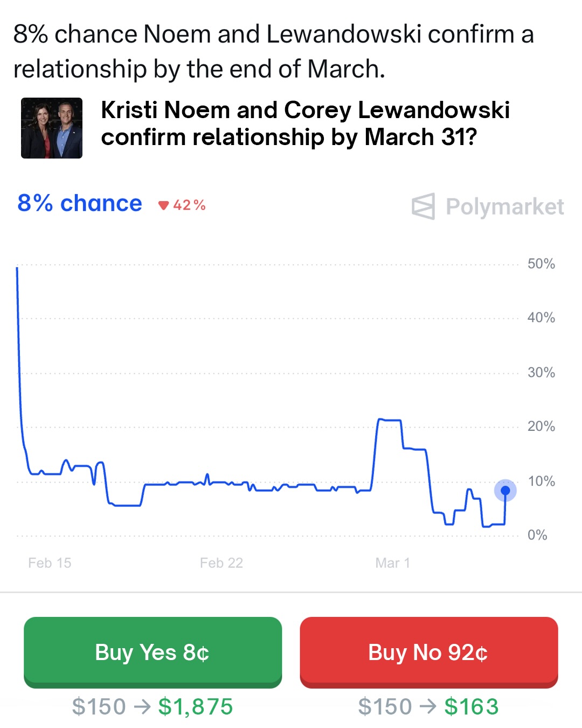Viewport: 582px width, 728px height.
Task: Click the Mar 1 date label
Action: click(393, 563)
